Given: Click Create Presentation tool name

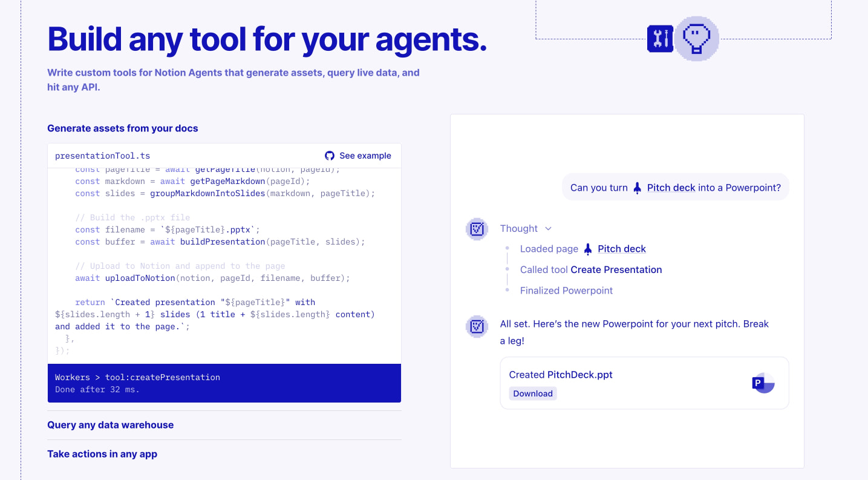Looking at the screenshot, I should (616, 269).
